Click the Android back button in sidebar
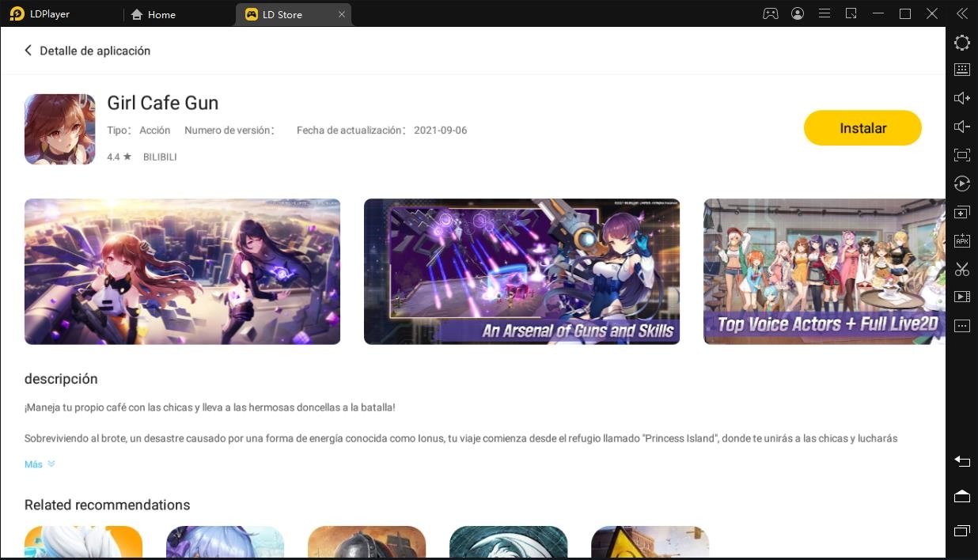The width and height of the screenshot is (978, 560). pyautogui.click(x=961, y=460)
